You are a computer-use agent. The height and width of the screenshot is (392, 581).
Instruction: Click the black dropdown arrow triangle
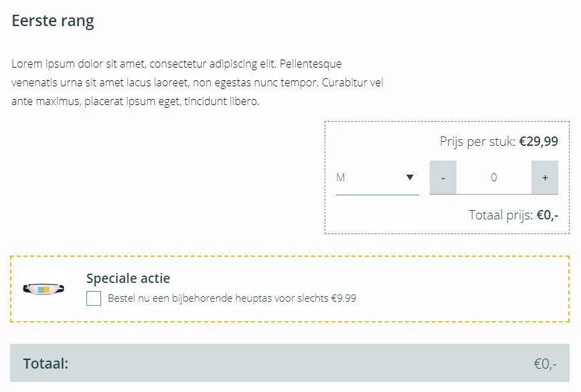coord(410,177)
